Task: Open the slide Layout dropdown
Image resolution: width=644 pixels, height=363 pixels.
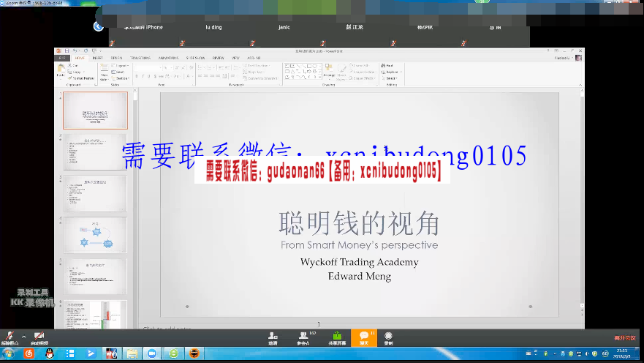Action: coord(120,65)
